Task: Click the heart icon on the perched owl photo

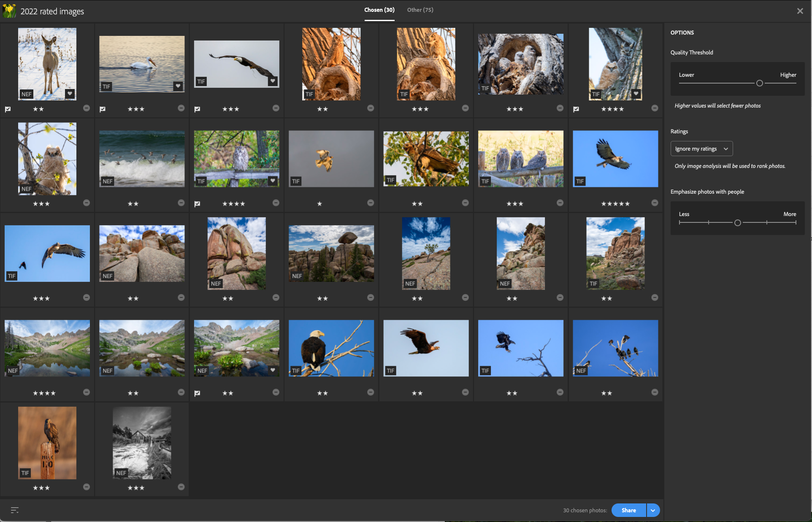Action: pos(272,180)
